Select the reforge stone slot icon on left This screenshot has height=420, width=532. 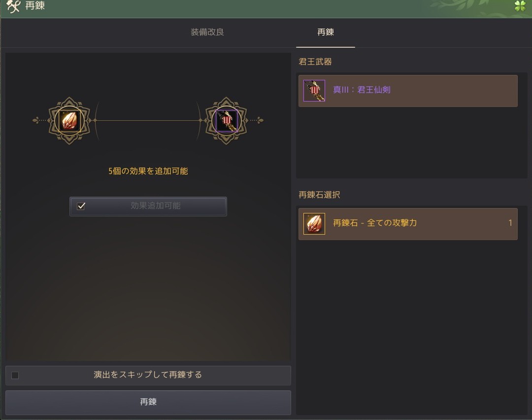click(69, 121)
